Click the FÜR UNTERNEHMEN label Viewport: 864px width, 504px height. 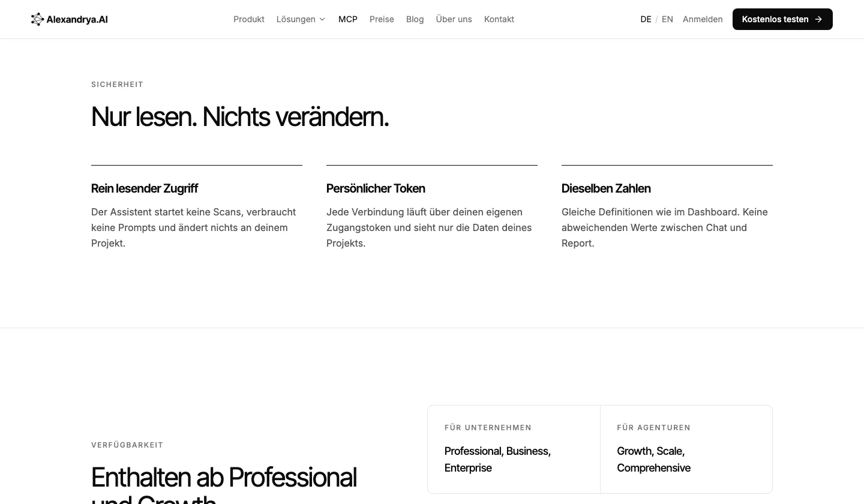[488, 428]
